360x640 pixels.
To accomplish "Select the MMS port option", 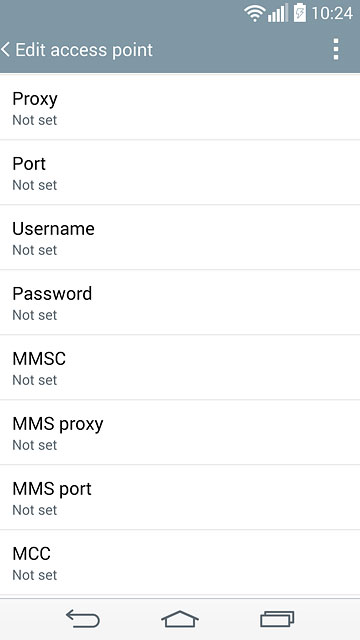I will (x=180, y=497).
